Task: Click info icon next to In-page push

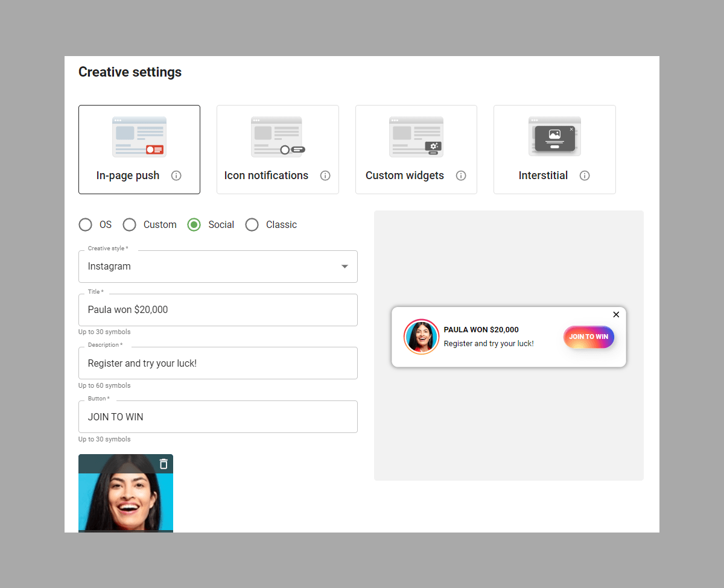Action: pyautogui.click(x=176, y=175)
